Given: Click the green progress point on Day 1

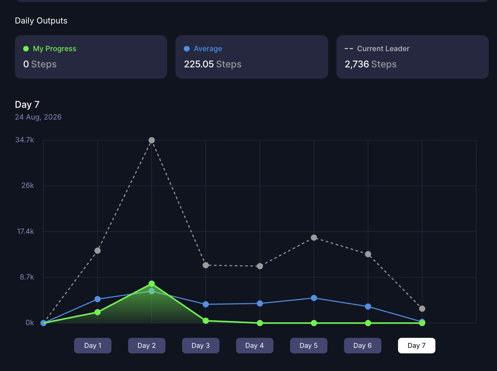Looking at the screenshot, I should click(97, 312).
